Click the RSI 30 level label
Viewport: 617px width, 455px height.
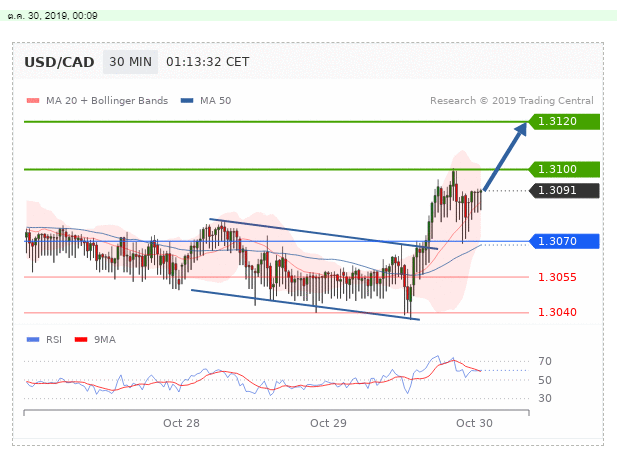click(545, 398)
